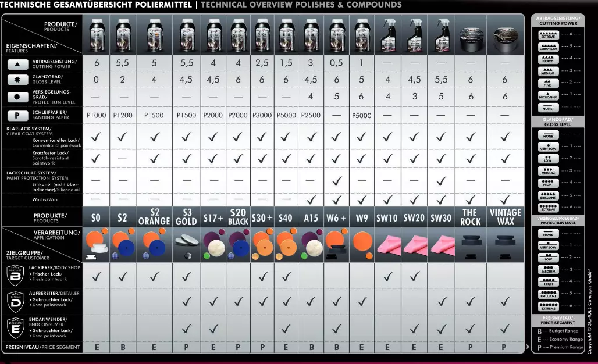
Task: Click the Abtragsleistung cutting power triangle icon
Action: coord(17,64)
